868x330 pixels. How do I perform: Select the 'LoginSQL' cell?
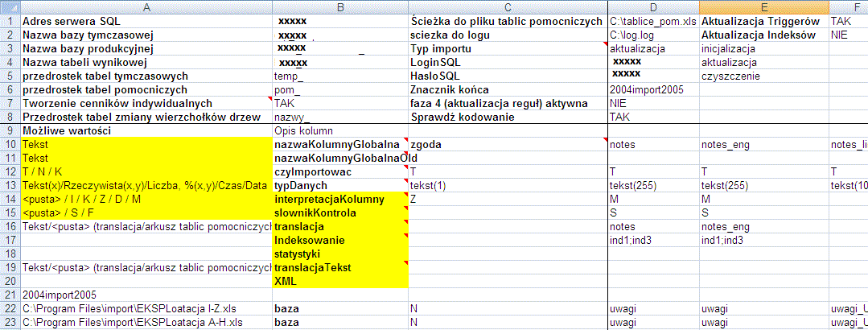(x=508, y=62)
